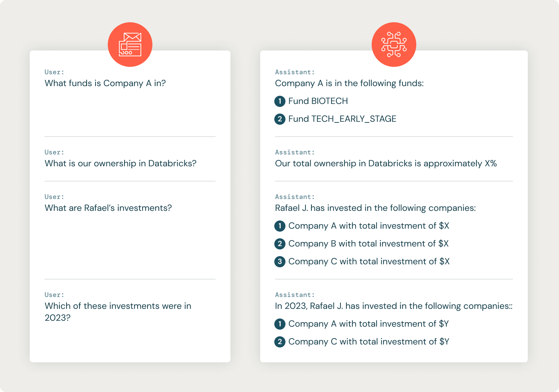The height and width of the screenshot is (392, 559).
Task: Select the question 'What funds is Company A in?'
Action: (105, 83)
